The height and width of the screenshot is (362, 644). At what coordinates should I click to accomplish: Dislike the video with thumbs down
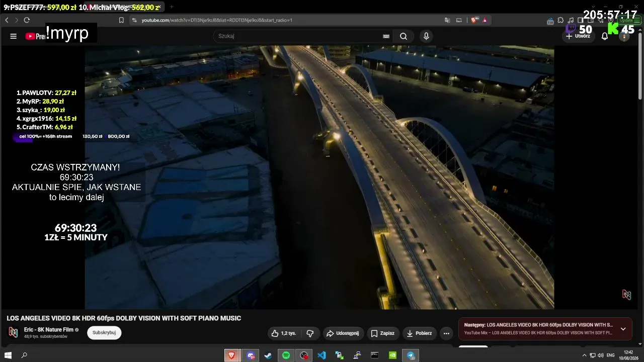click(x=310, y=333)
